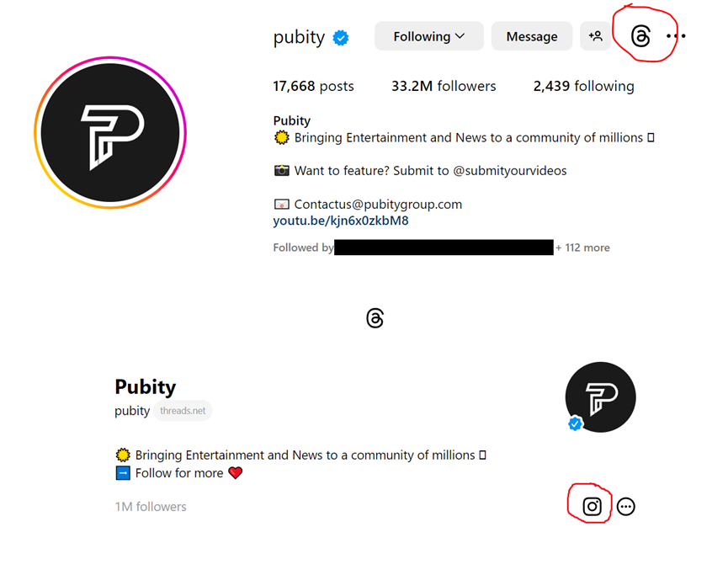Open circled more options on Threads profile

[626, 506]
